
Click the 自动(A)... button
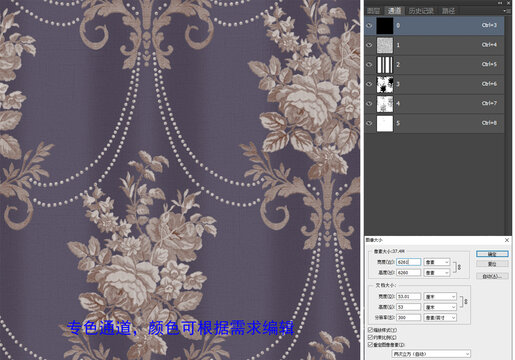(492, 276)
